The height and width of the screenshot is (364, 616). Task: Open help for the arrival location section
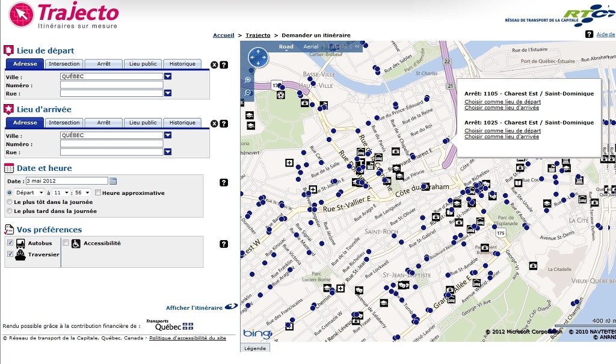pos(224,124)
